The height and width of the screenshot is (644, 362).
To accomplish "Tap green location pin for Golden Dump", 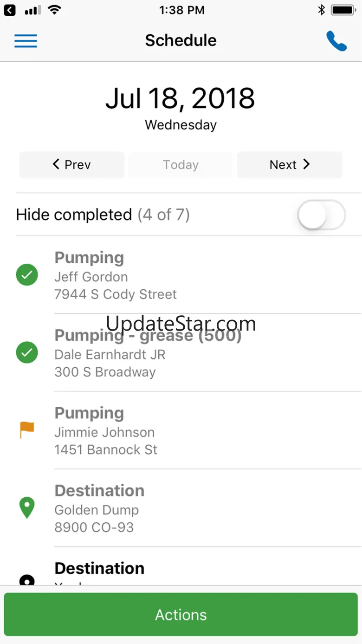I will click(27, 508).
